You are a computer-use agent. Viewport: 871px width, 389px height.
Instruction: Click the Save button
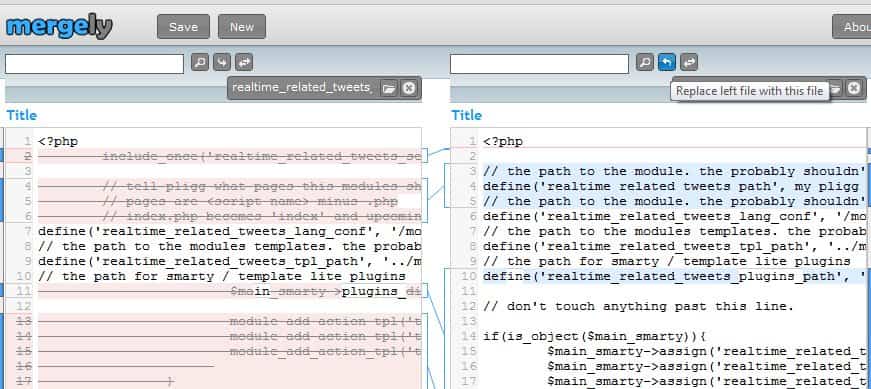(183, 27)
